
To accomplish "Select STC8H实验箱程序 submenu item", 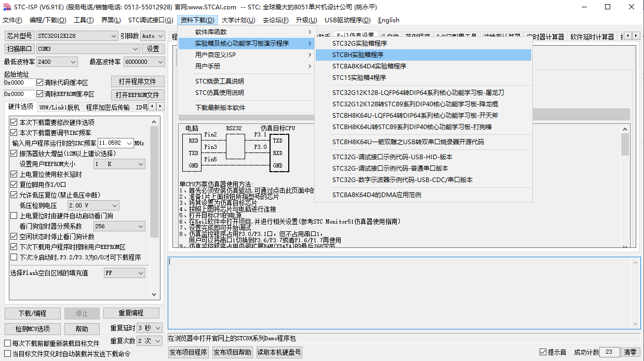I will point(423,55).
